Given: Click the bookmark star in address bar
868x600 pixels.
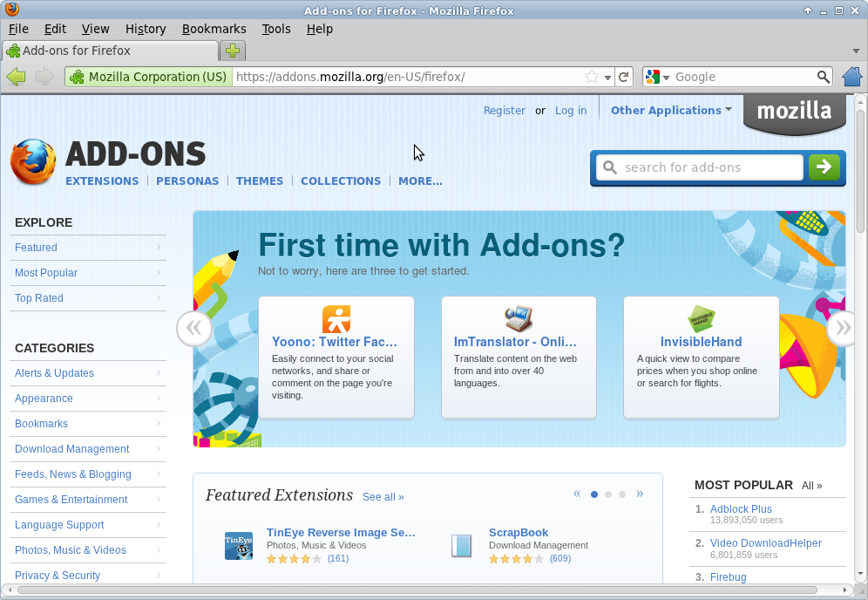Looking at the screenshot, I should click(x=592, y=77).
